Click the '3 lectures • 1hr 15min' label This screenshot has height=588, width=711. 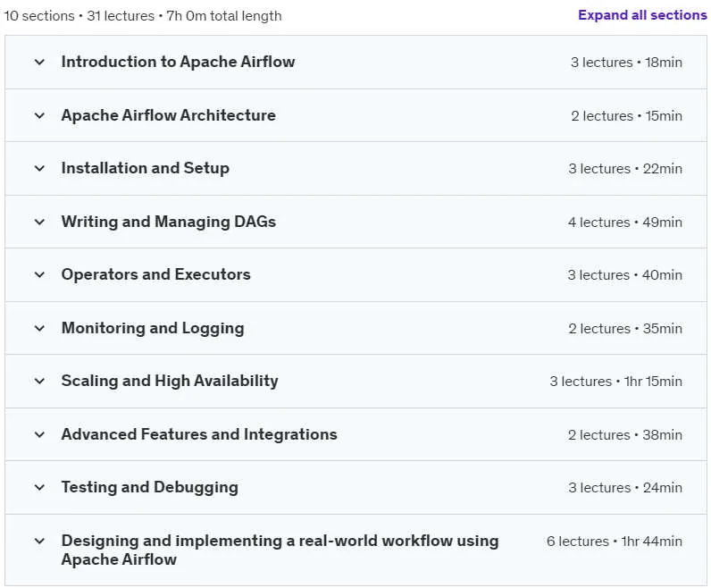pyautogui.click(x=615, y=381)
